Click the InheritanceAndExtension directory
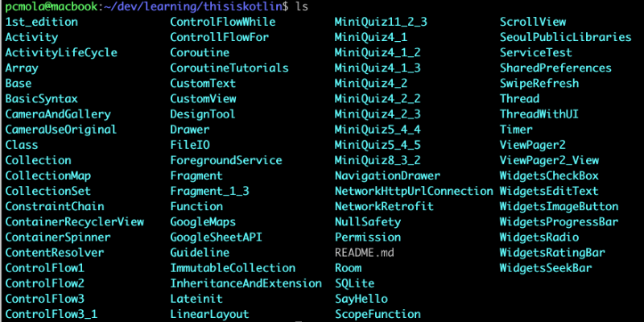 point(246,284)
